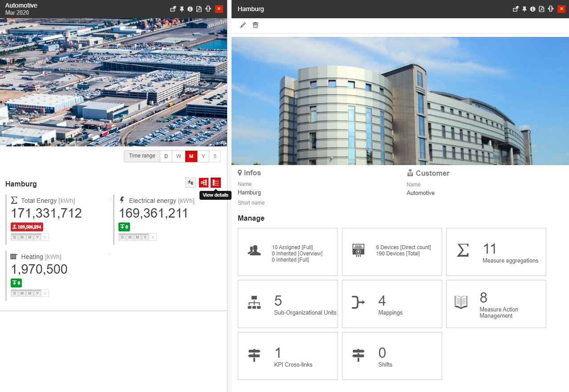Select the S time range option
The width and height of the screenshot is (569, 392).
tap(215, 156)
